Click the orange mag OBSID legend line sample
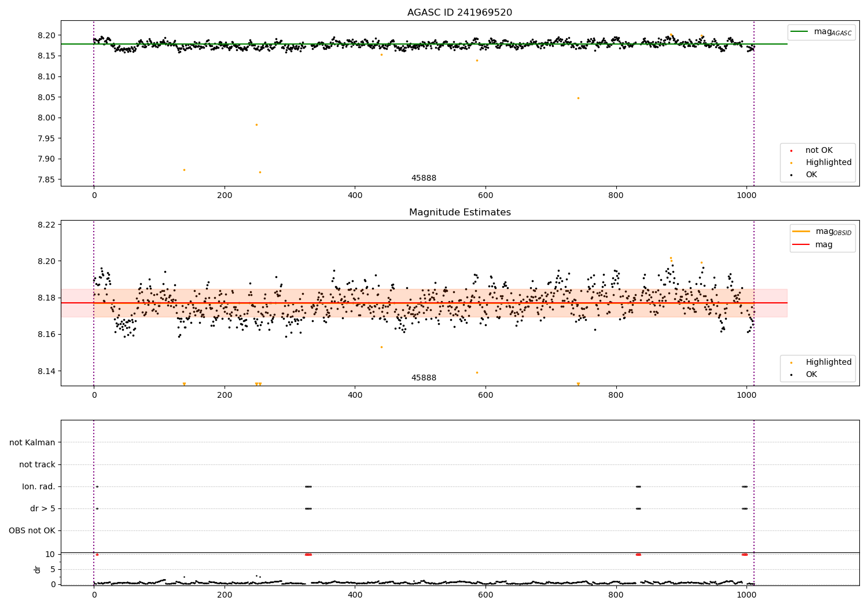This screenshot has width=868, height=608. [x=801, y=232]
